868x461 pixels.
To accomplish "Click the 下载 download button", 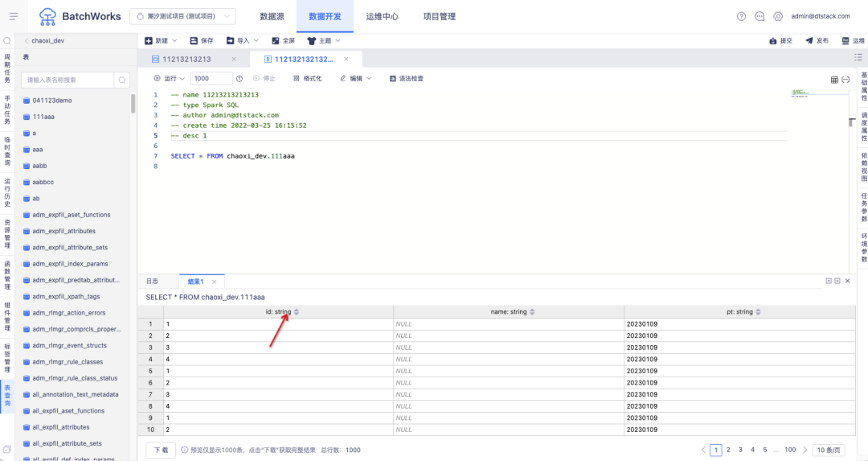I will coord(161,450).
